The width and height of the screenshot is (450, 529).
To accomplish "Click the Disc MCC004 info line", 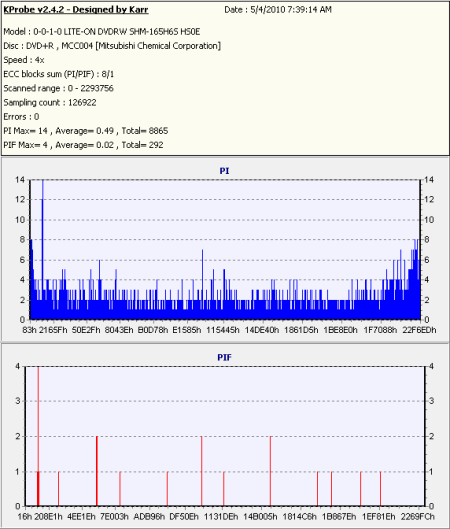I will [112, 46].
